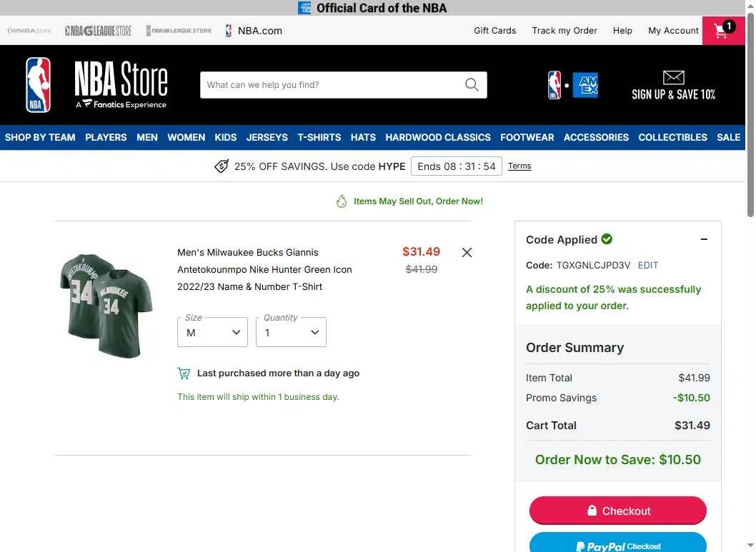Click the NBA American Express logo
The height and width of the screenshot is (552, 756).
point(573,85)
